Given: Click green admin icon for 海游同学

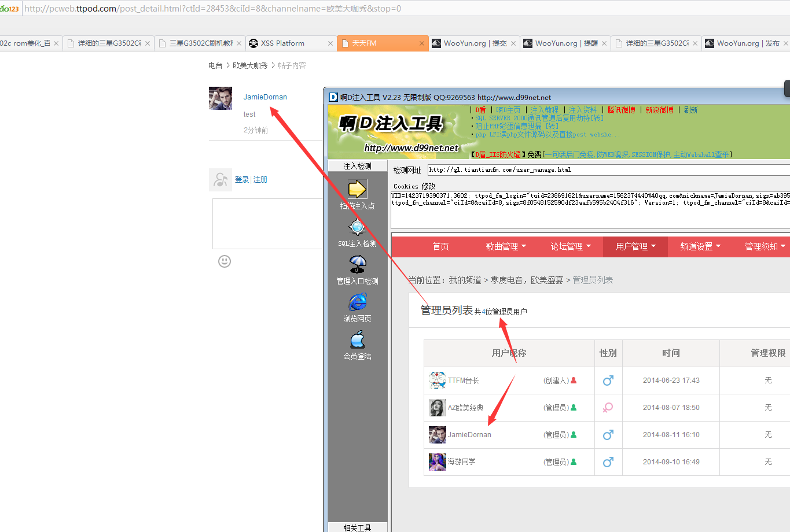Looking at the screenshot, I should pyautogui.click(x=574, y=462).
